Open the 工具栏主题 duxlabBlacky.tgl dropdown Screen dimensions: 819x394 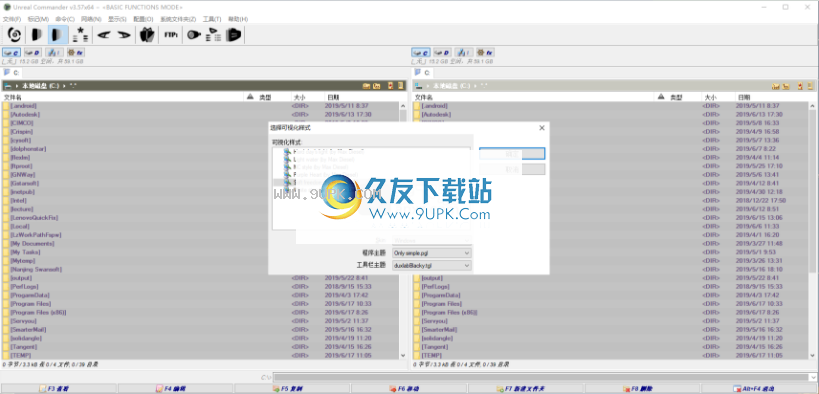point(432,265)
